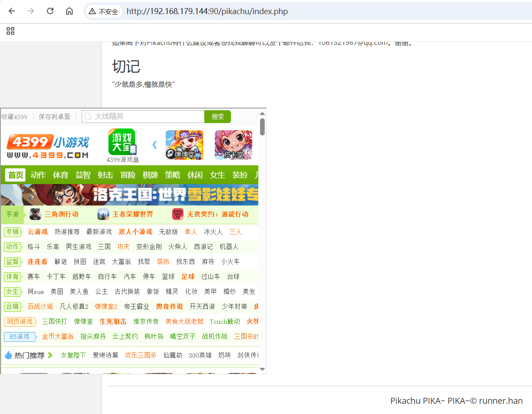Open the 双人小游戏 link

(135, 232)
